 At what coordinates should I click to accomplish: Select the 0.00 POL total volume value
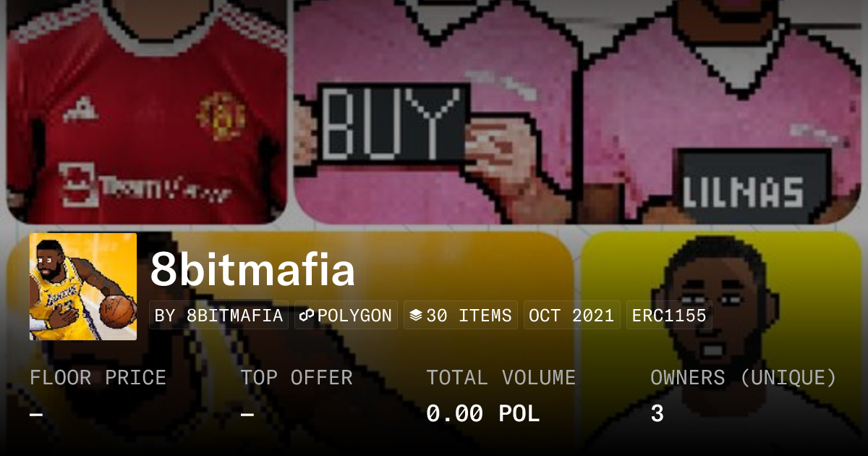point(482,414)
